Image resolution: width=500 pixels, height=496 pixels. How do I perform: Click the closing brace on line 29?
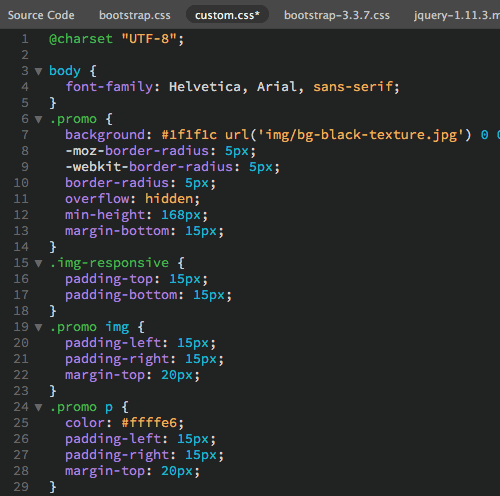[53, 487]
